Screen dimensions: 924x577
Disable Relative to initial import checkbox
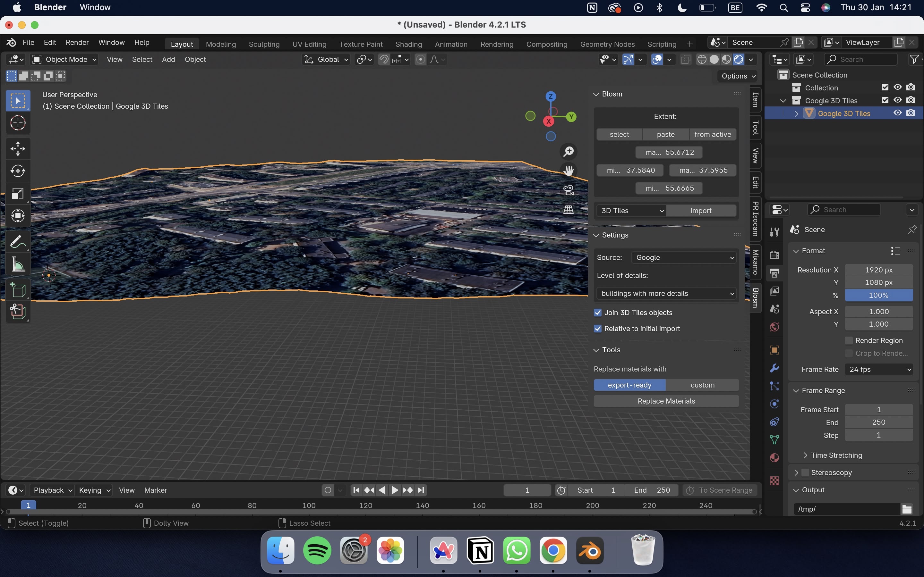tap(598, 329)
